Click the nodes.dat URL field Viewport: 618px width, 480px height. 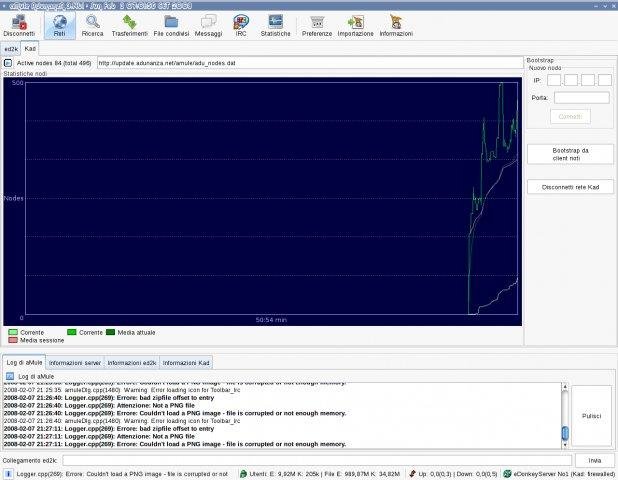coord(310,63)
